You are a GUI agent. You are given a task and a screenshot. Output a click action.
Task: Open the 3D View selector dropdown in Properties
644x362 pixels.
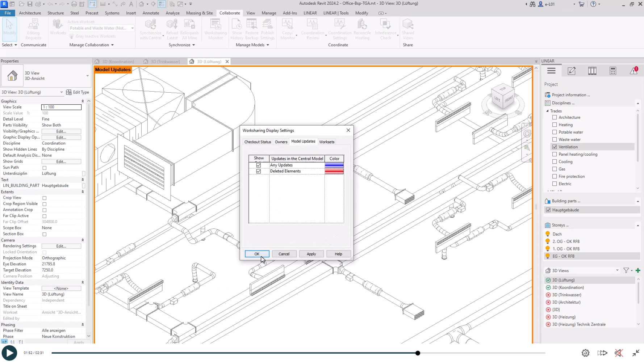[61, 92]
